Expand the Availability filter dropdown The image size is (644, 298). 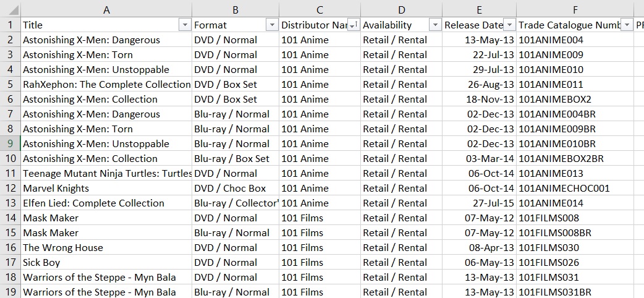[434, 25]
